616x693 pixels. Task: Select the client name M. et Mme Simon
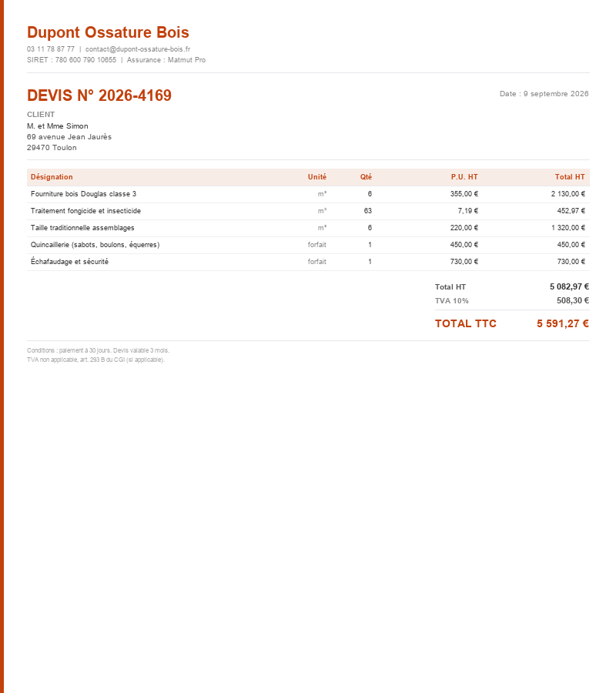click(58, 126)
